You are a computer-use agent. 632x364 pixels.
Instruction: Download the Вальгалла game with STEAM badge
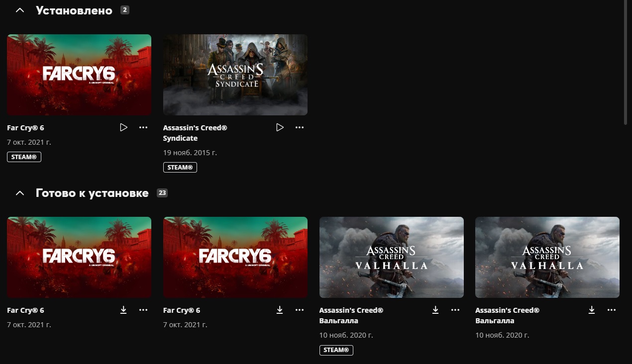pyautogui.click(x=435, y=310)
